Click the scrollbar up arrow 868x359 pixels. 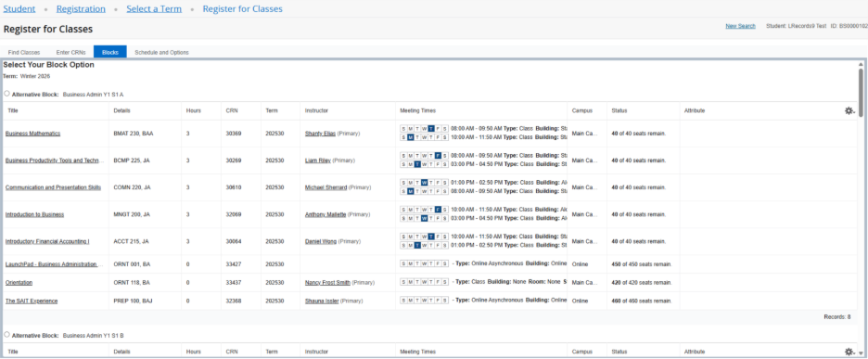[x=861, y=64]
